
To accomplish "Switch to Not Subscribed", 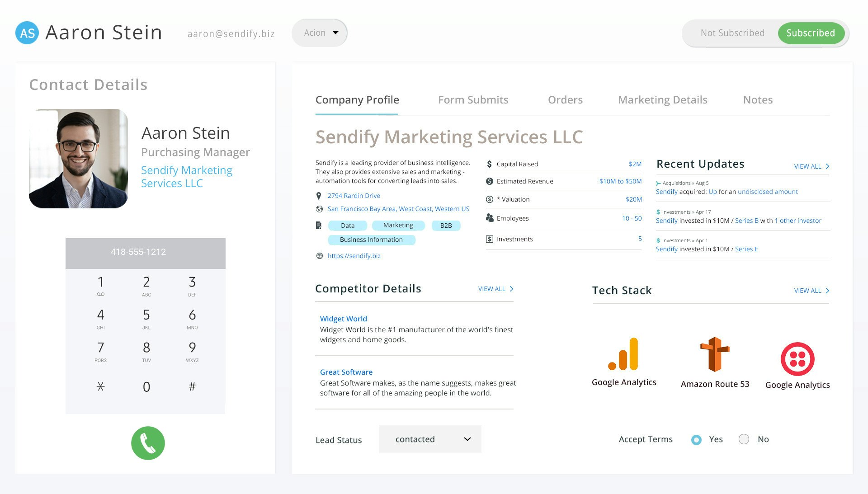I will [x=732, y=33].
